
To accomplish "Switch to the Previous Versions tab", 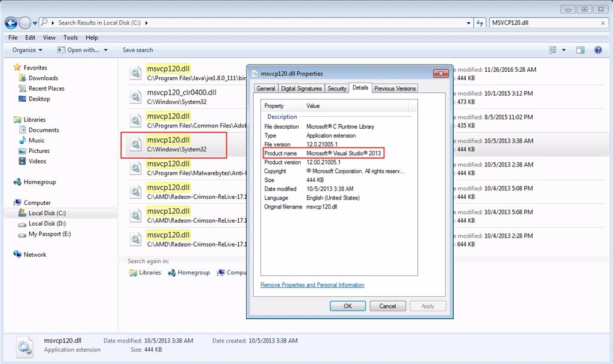I will click(395, 89).
